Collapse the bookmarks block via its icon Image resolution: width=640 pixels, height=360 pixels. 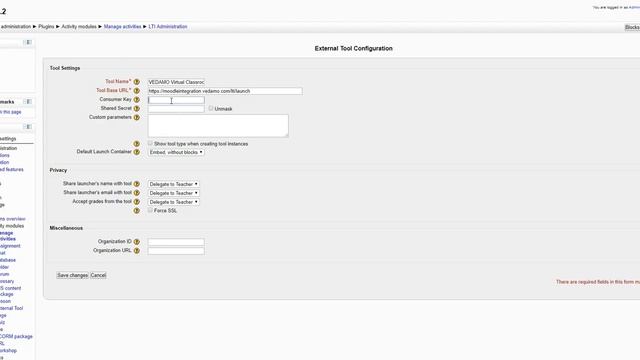tap(28, 102)
